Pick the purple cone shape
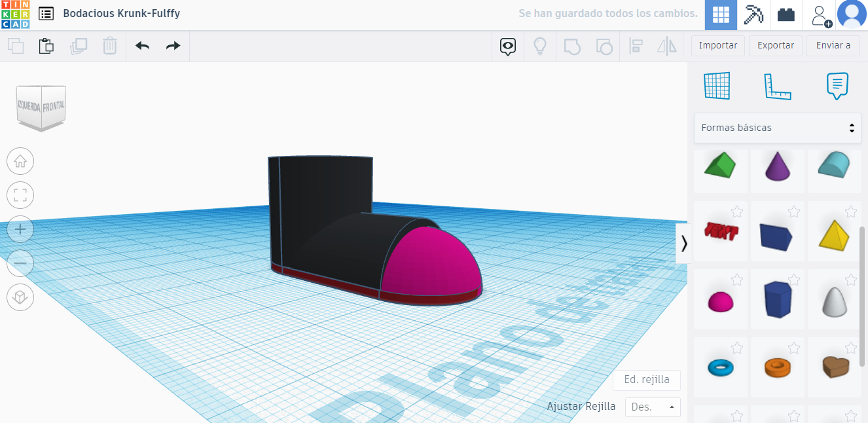This screenshot has width=868, height=423. click(777, 166)
